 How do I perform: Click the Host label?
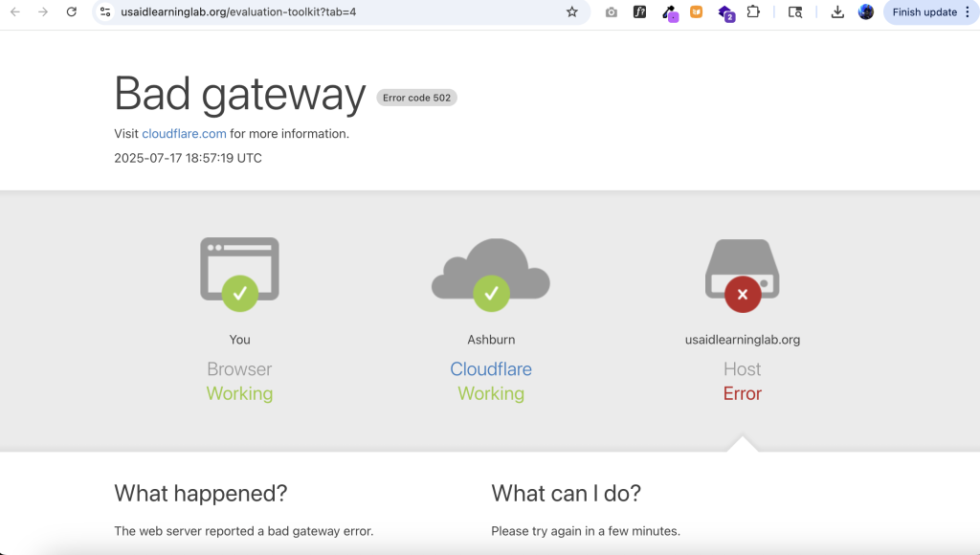point(743,369)
